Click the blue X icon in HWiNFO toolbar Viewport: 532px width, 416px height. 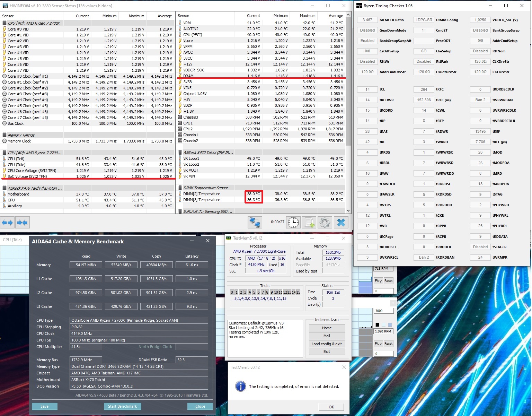pyautogui.click(x=341, y=223)
